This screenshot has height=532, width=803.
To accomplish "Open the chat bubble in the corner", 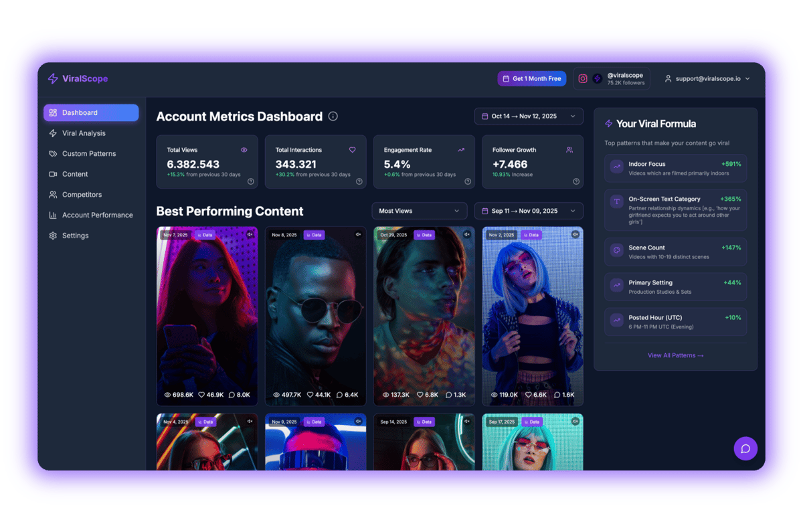I will (745, 448).
